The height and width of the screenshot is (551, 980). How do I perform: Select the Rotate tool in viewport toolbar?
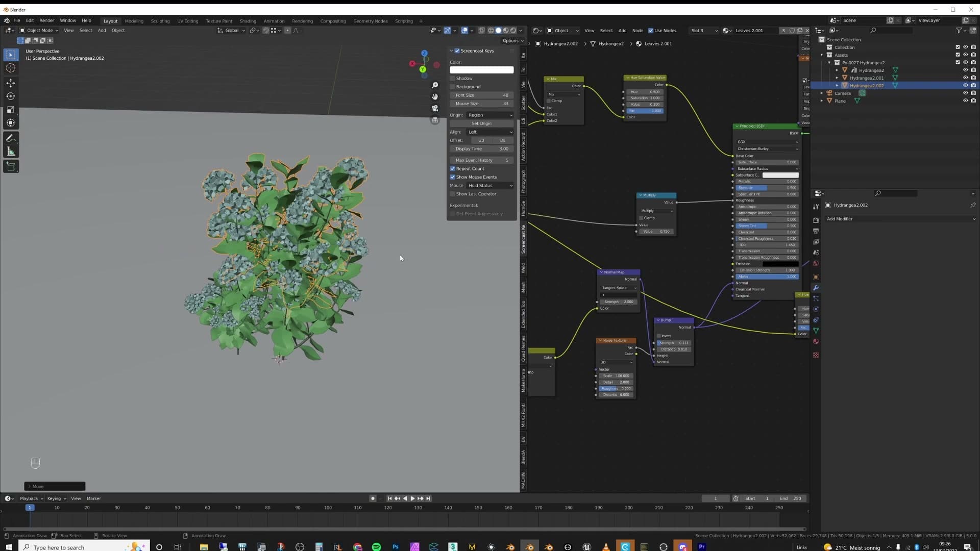11,96
